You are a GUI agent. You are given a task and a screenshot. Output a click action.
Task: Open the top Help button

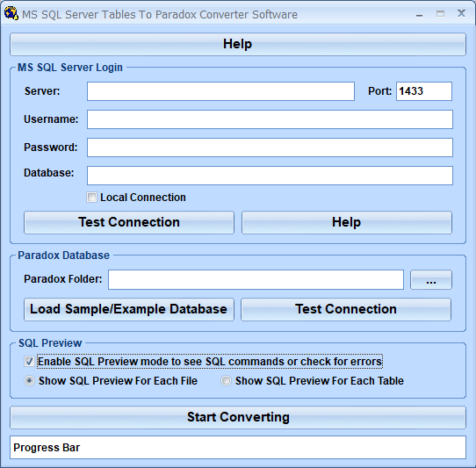click(238, 44)
